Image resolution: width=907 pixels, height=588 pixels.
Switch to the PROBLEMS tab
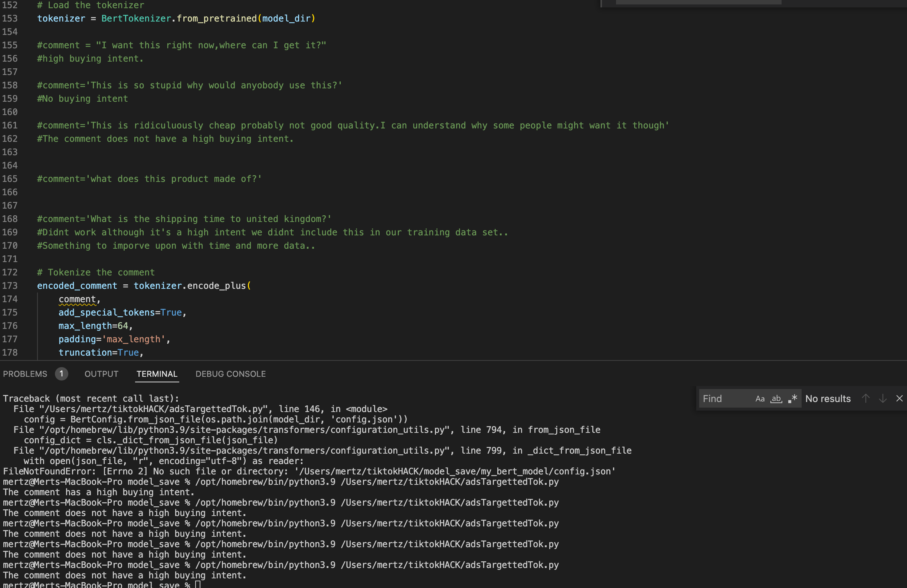[25, 374]
